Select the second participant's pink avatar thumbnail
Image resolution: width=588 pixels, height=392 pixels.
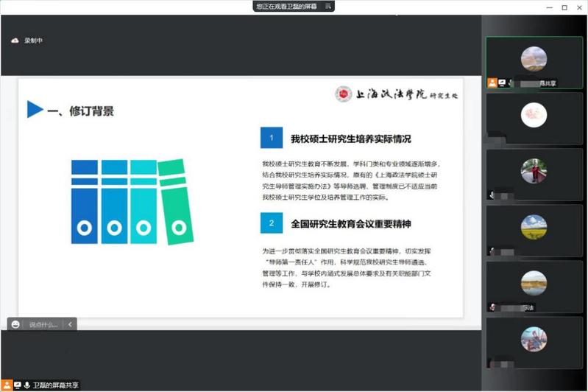coord(534,118)
